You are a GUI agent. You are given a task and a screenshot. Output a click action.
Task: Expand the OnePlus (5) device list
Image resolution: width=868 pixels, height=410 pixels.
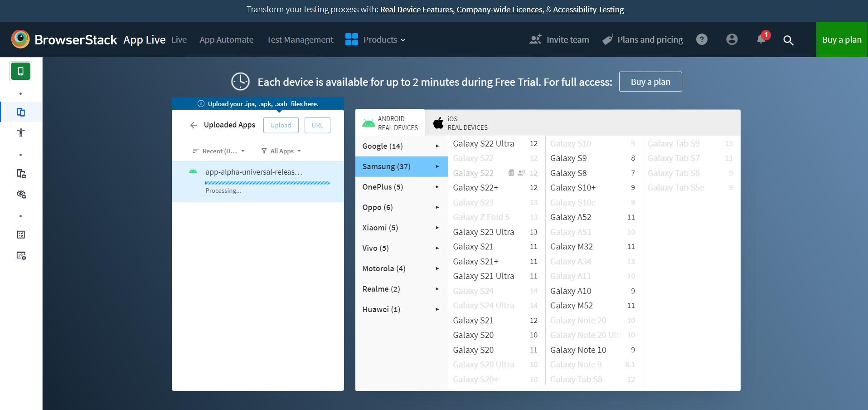click(x=402, y=187)
